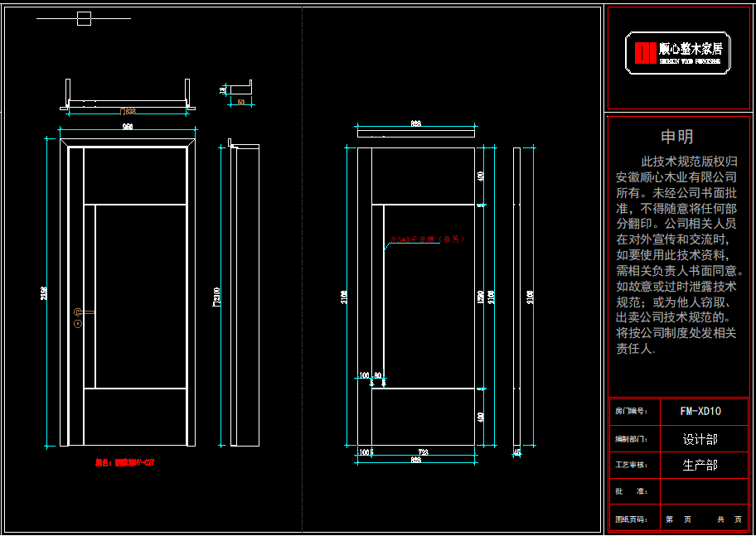Click the empty 批准 approval cell

704,491
